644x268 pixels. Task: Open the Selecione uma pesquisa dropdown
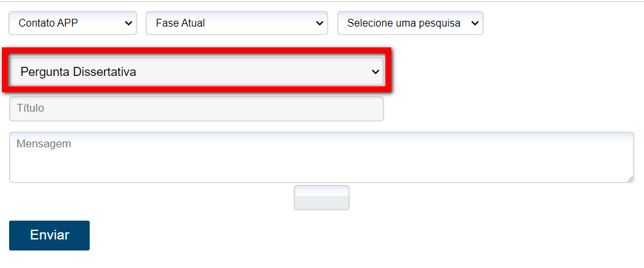point(410,23)
